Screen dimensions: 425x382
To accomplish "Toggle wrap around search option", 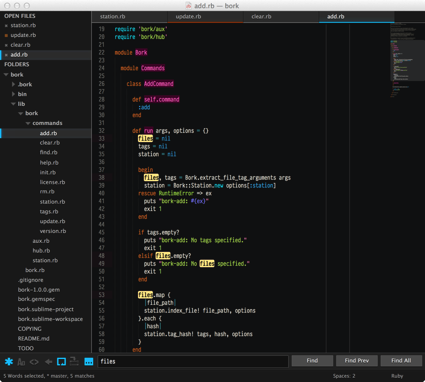I will click(61, 361).
